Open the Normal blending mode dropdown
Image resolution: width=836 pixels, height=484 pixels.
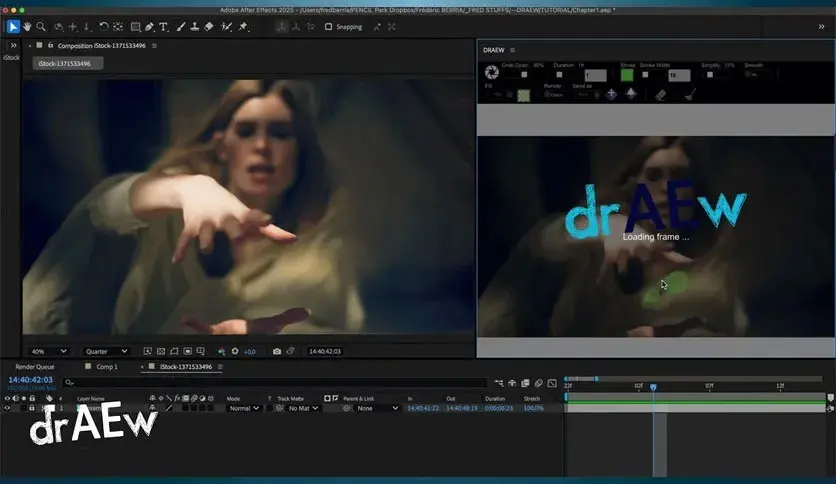(244, 408)
